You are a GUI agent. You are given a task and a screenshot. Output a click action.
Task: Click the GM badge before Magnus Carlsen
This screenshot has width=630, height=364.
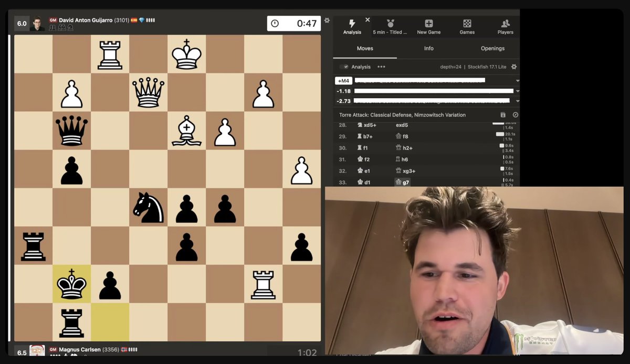click(52, 349)
